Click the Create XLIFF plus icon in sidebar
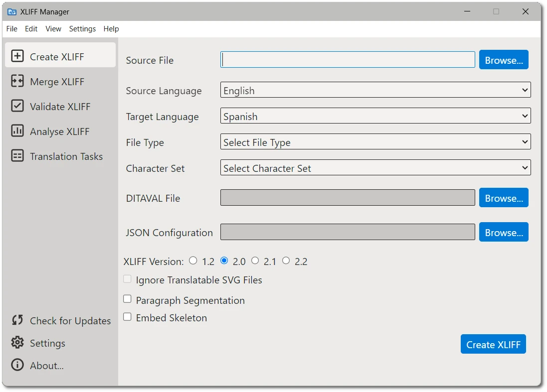 [17, 56]
